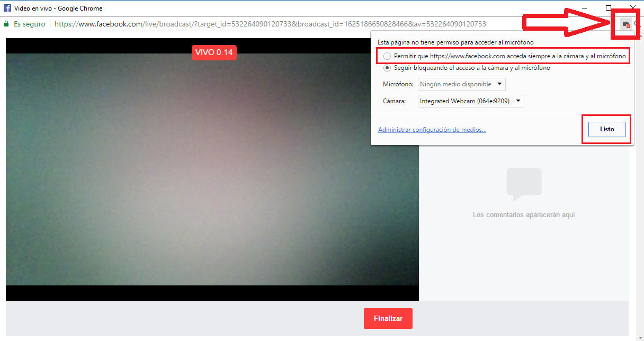Click the Facebook favicon in the title bar
Screen dimensions: 644x341
(7, 8)
